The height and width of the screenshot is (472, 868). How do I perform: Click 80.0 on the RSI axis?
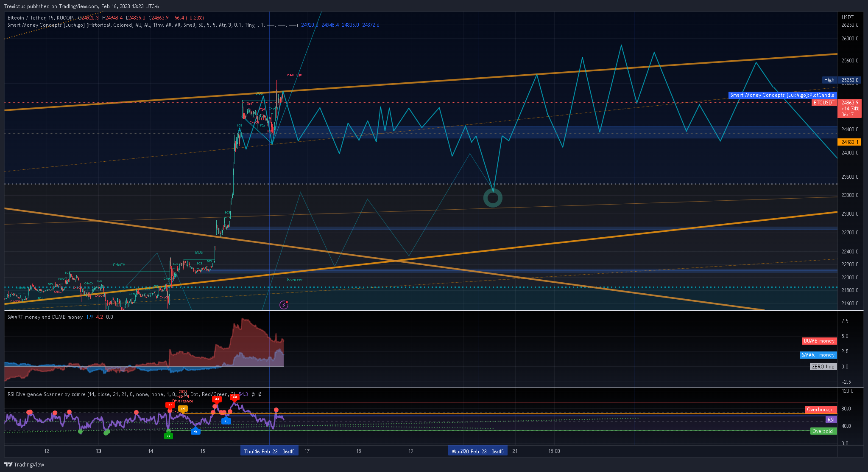click(846, 409)
